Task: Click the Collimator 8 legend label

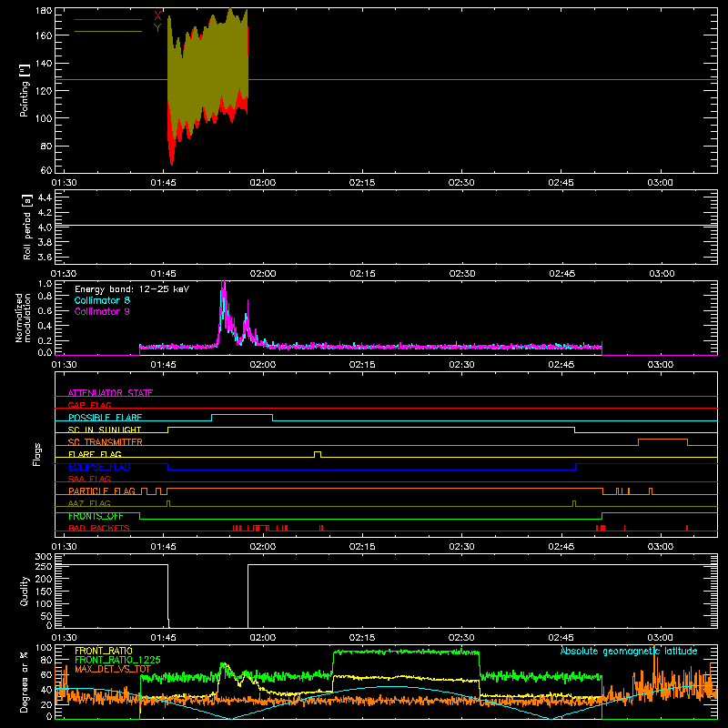Action: click(102, 300)
